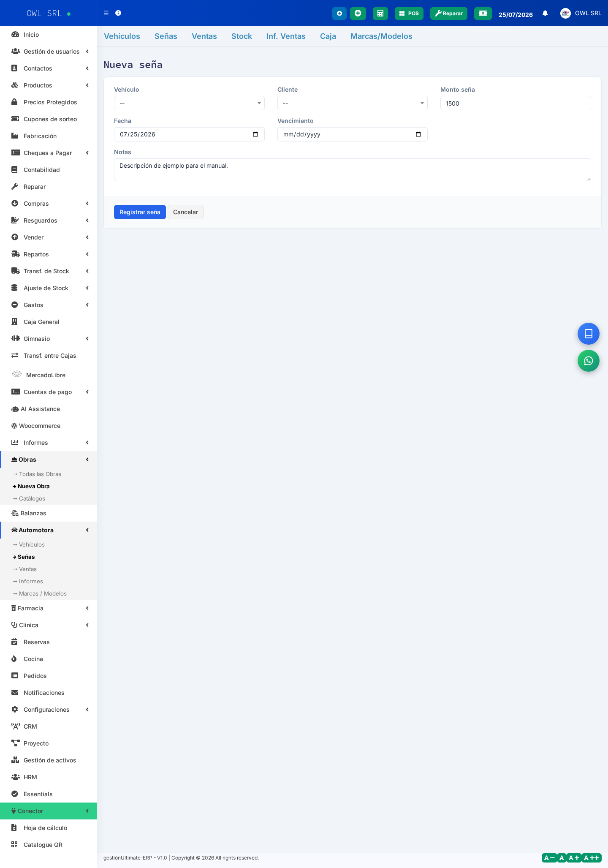Open Informes under Automotora submenu
608x868 pixels.
click(28, 581)
